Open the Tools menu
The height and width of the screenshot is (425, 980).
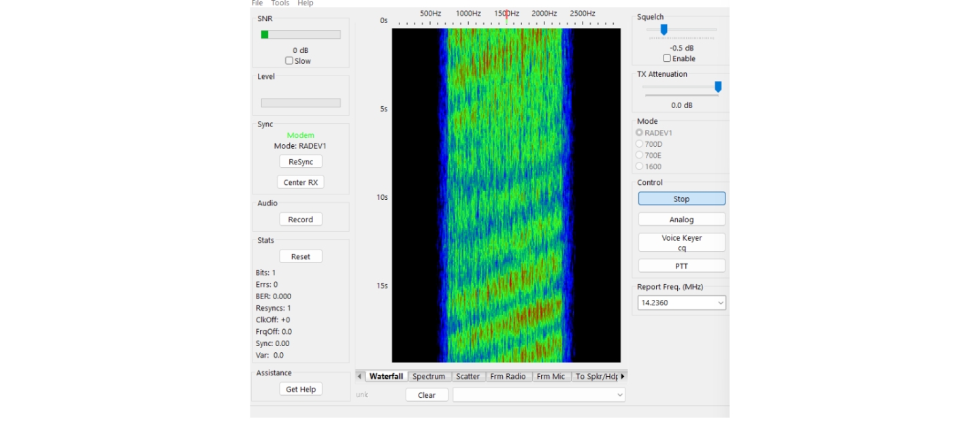(280, 3)
